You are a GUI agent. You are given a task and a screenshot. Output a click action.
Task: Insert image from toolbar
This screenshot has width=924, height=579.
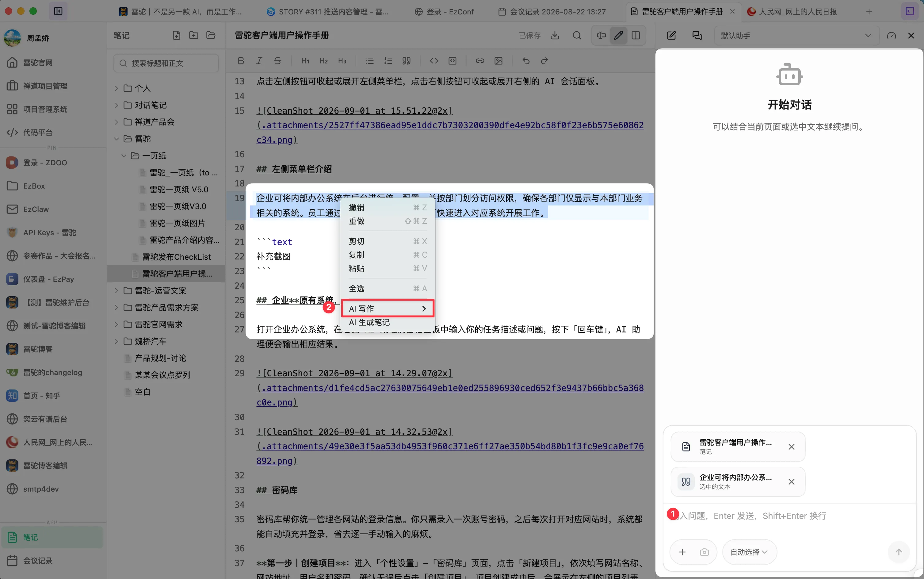point(498,60)
